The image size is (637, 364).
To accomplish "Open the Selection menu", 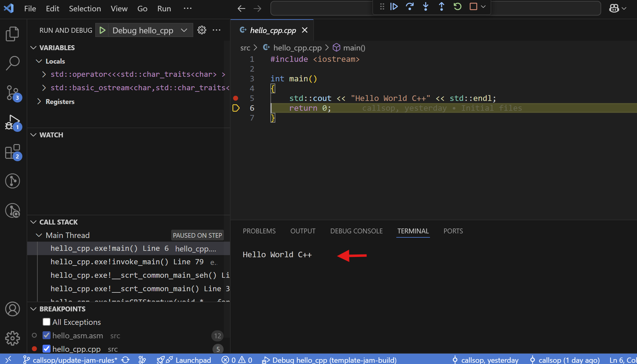I will (85, 9).
